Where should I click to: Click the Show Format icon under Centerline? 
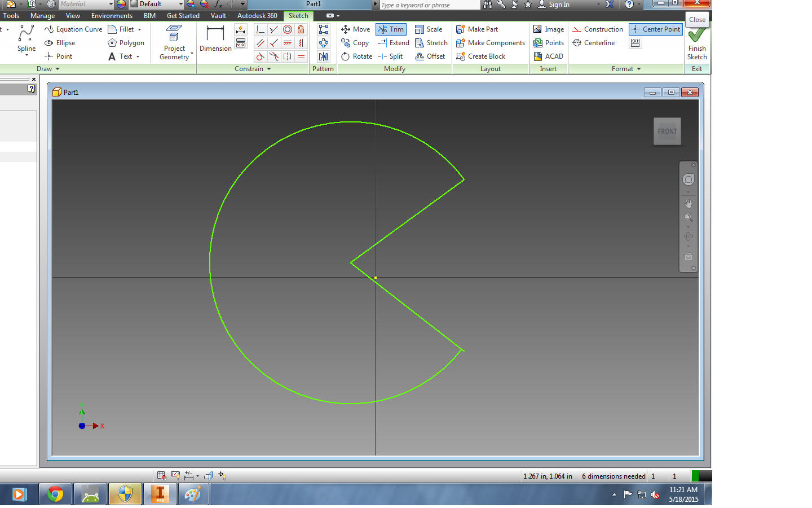click(x=636, y=43)
